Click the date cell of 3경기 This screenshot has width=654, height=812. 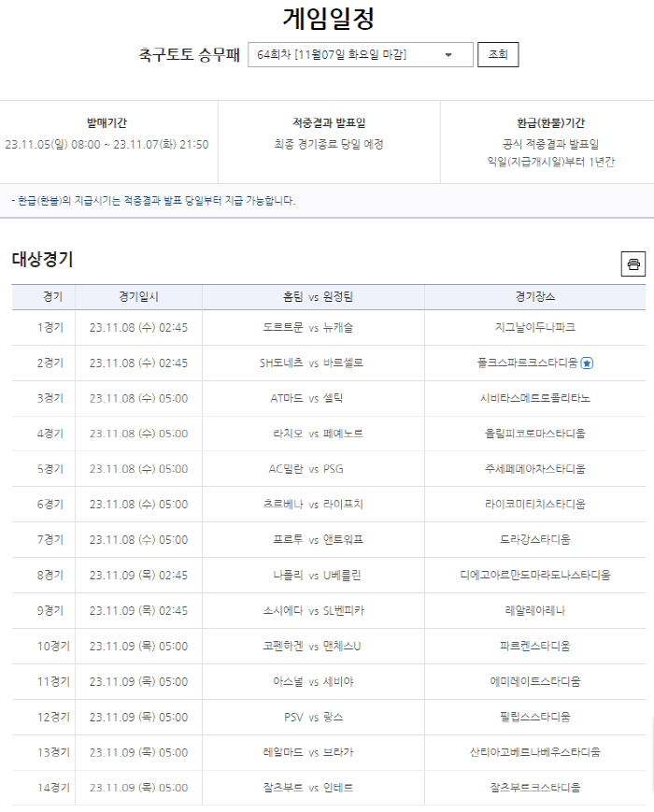click(138, 399)
